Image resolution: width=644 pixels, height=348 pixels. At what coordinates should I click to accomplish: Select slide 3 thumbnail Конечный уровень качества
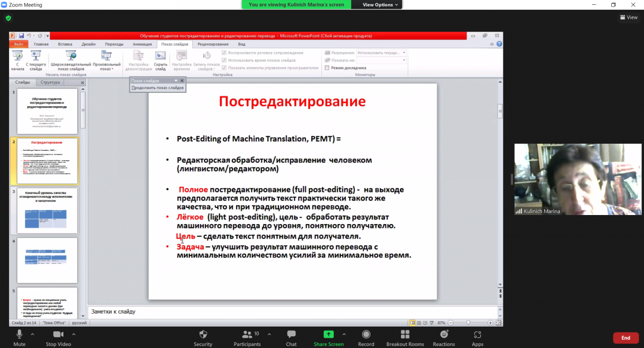point(47,211)
